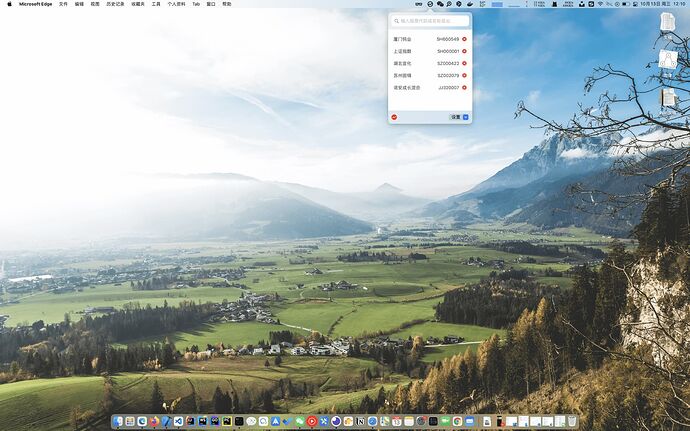Open Finder from the Dock
The height and width of the screenshot is (431, 690).
[118, 421]
